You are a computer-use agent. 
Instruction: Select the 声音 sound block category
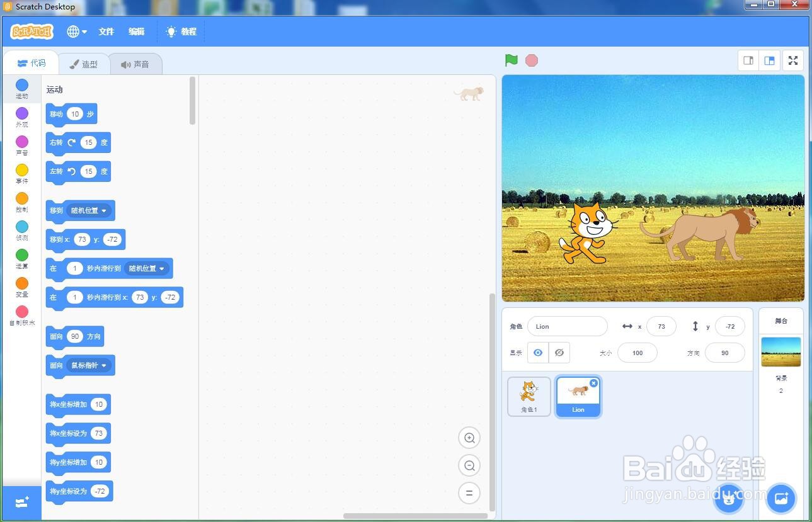(x=22, y=145)
